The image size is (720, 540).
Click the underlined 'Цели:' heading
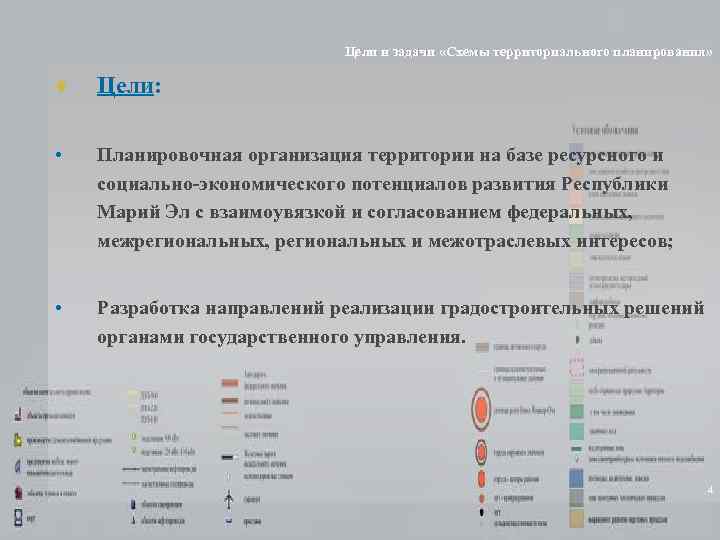[129, 85]
